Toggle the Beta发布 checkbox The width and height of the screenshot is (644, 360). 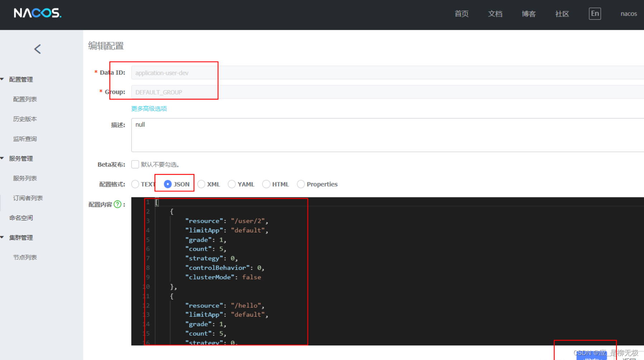pyautogui.click(x=135, y=164)
